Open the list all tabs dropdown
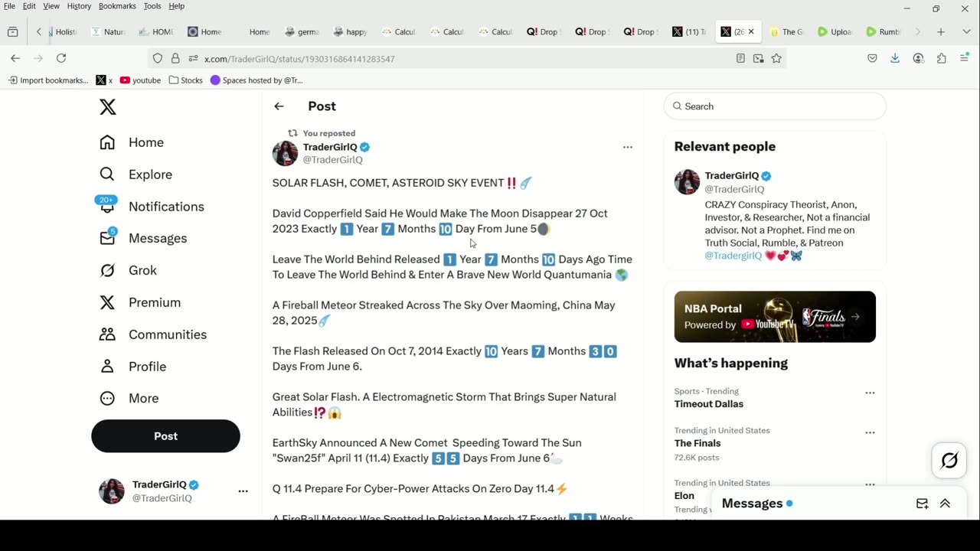Viewport: 980px width, 551px height. coord(966,31)
